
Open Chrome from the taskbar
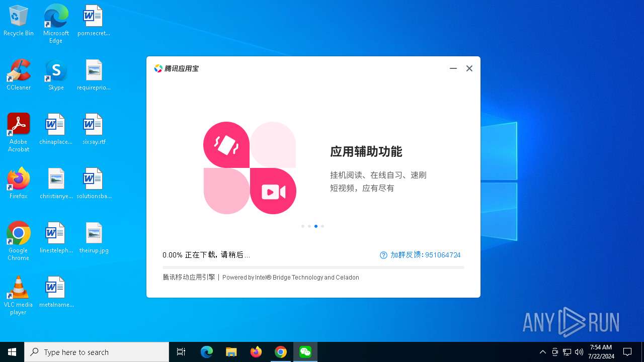point(281,352)
